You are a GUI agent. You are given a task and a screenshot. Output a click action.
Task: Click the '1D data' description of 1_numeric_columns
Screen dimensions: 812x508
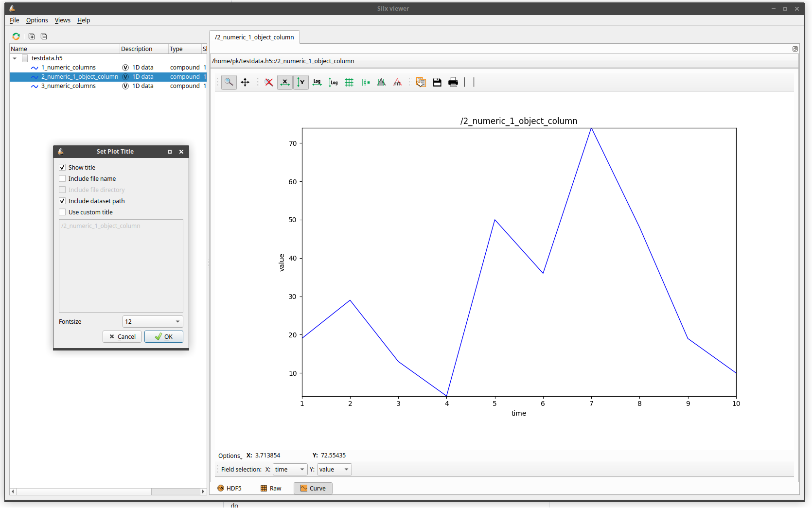[143, 68]
